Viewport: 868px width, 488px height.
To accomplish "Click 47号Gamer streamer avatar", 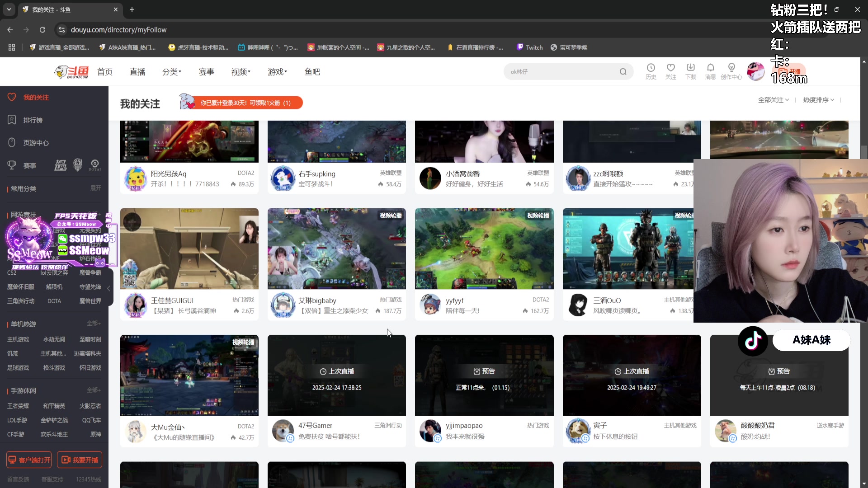I will coord(283,431).
